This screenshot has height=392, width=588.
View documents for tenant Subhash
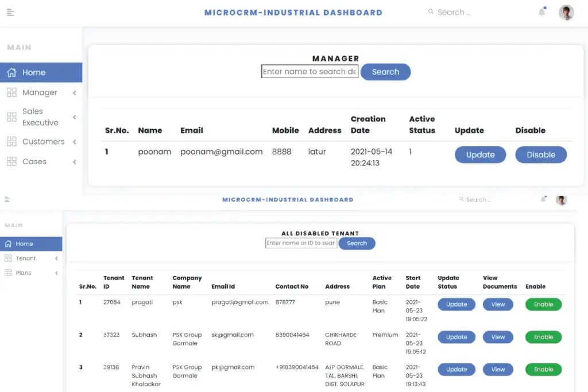point(498,337)
